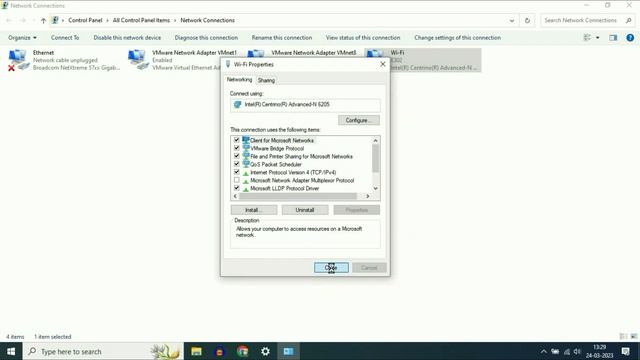The image size is (640, 360).
Task: Select the Wi-Fi adapter icon
Action: coord(376,53)
